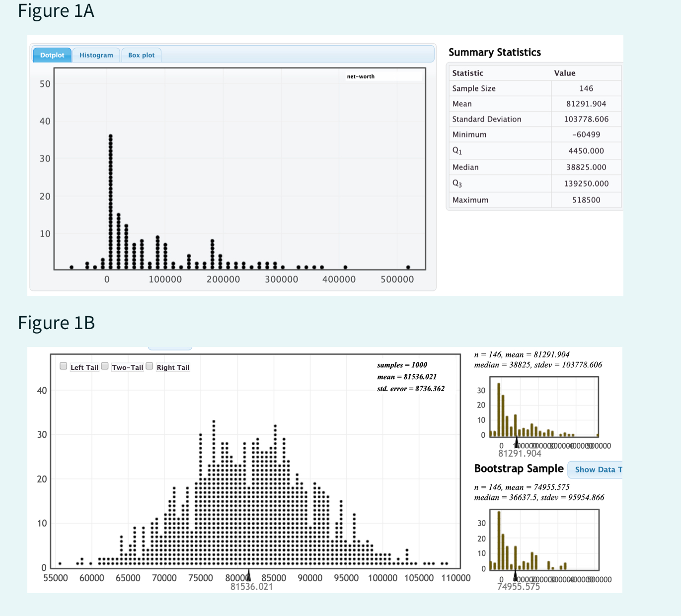Enable the Left Tail checkbox
The image size is (681, 616).
point(64,366)
